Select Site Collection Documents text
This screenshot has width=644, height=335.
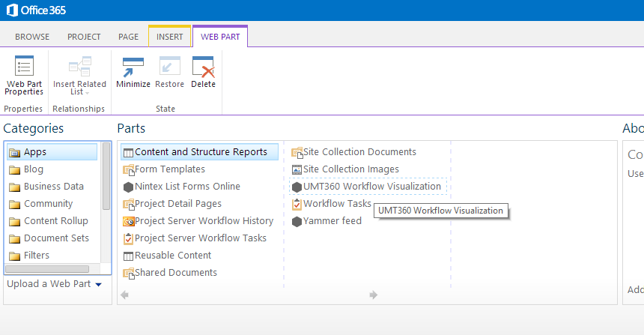(359, 151)
